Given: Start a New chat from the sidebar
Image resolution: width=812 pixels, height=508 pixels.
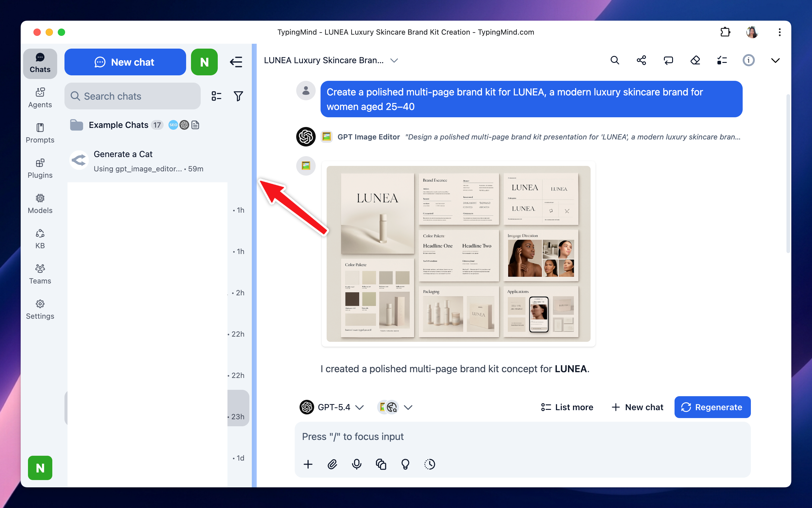Looking at the screenshot, I should (x=125, y=62).
